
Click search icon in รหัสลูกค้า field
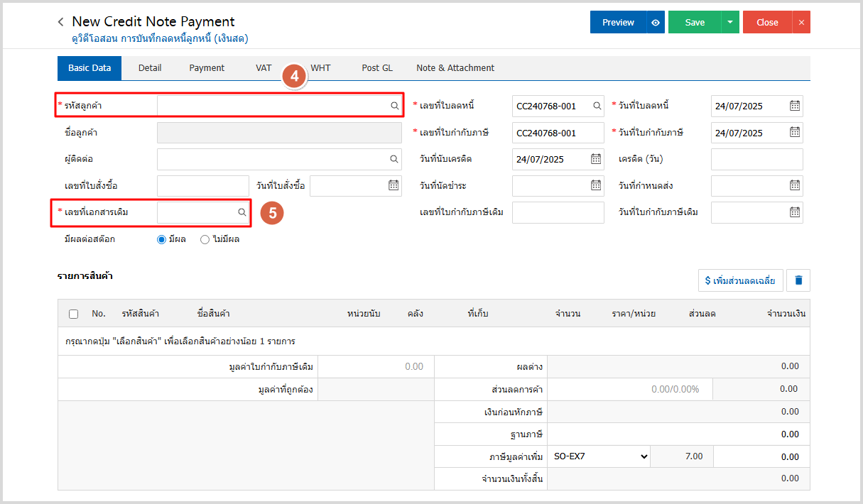click(x=394, y=106)
